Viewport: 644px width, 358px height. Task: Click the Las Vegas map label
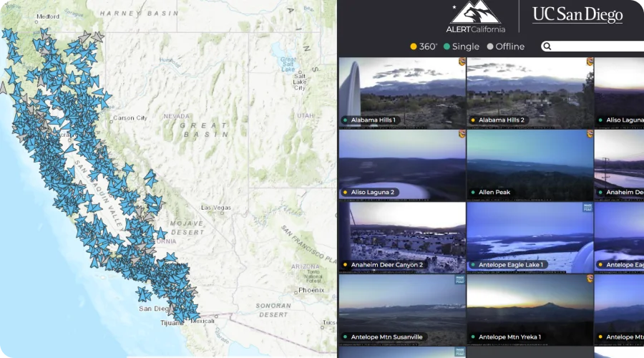[215, 208]
